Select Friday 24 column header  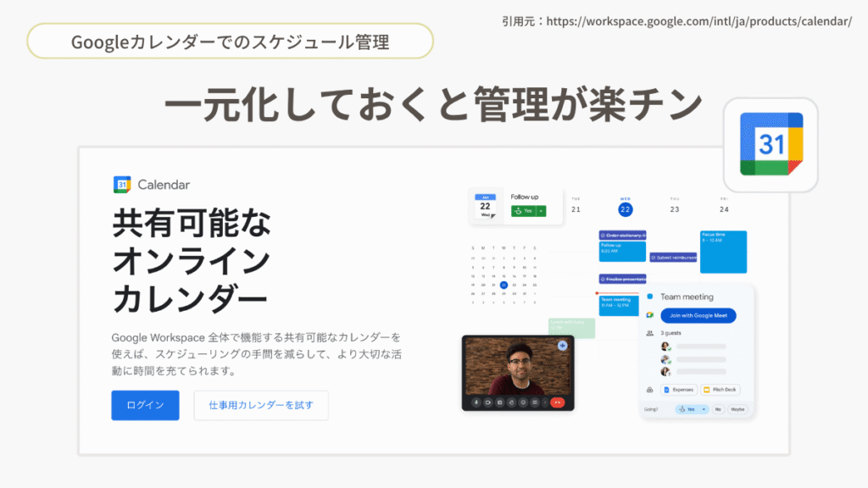click(724, 206)
